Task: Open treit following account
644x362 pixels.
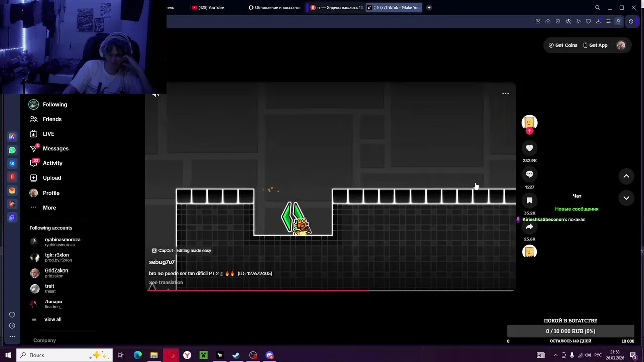Action: coord(42,288)
